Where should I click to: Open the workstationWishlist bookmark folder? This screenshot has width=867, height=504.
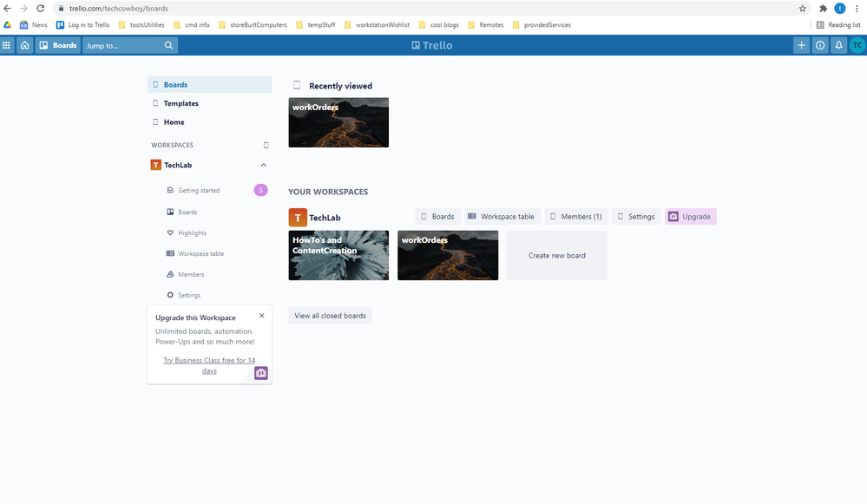[x=377, y=25]
